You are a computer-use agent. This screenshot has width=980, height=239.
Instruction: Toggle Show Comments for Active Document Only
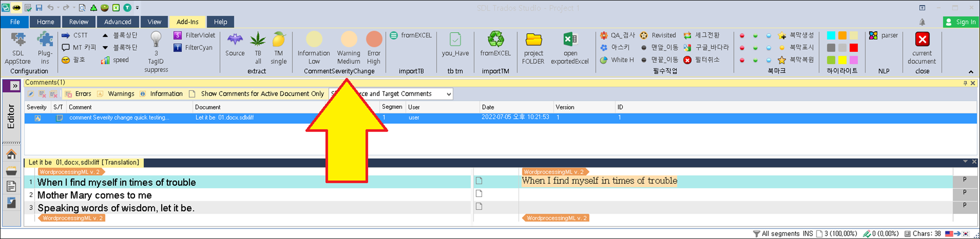coord(257,94)
